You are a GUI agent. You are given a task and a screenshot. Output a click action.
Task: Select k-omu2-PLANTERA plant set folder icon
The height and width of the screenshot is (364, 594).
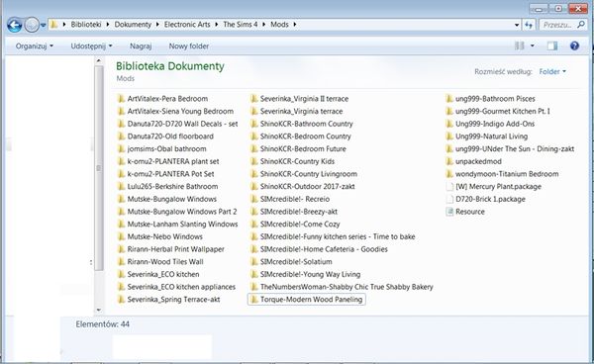(x=121, y=161)
